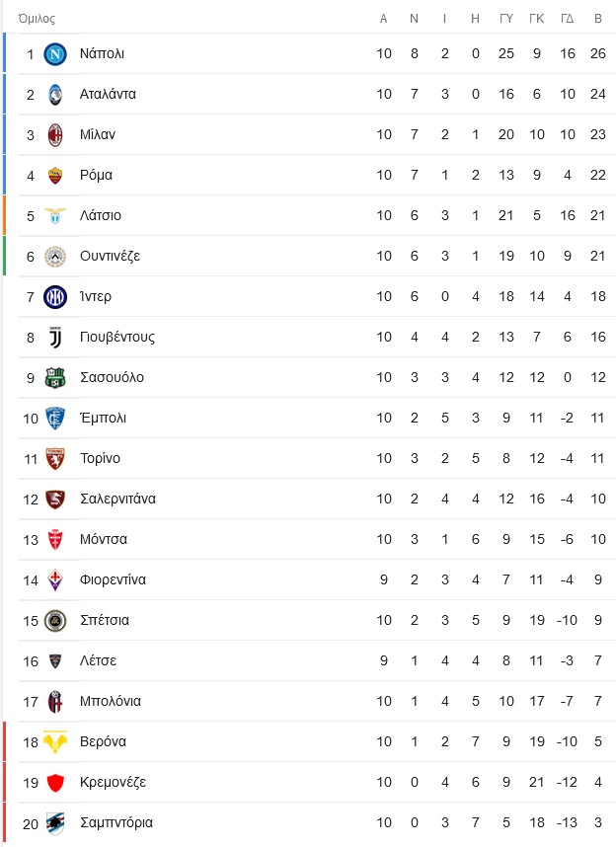Select the AC Milan crest
This screenshot has height=847, width=616.
[x=55, y=135]
